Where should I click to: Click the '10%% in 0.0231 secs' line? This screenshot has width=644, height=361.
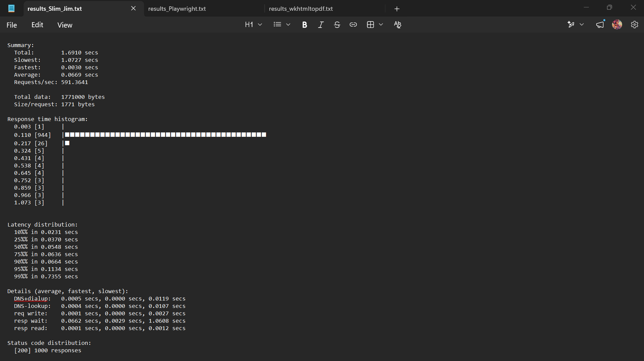[x=46, y=232]
